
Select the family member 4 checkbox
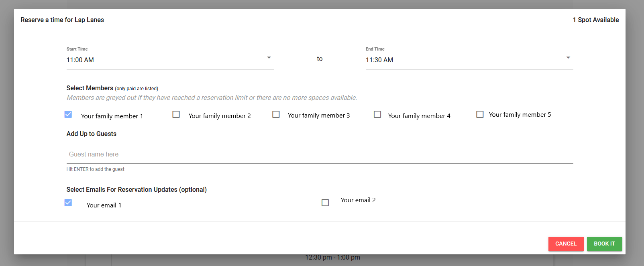[x=377, y=115]
